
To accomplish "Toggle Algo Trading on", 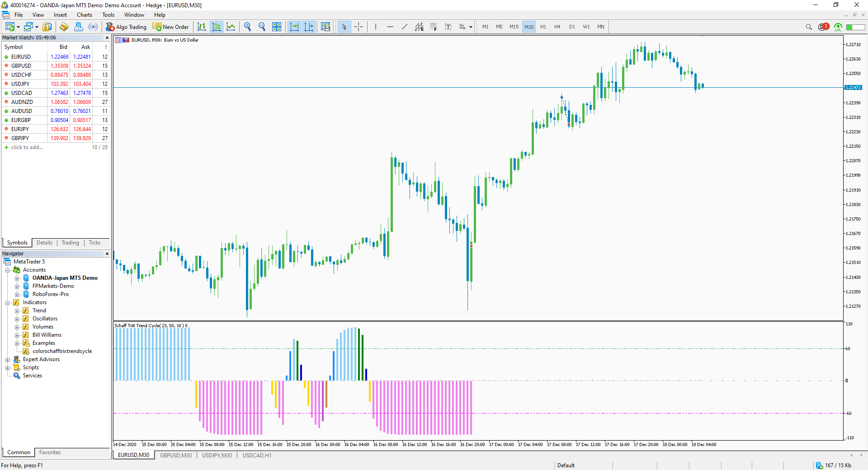I will coord(126,27).
